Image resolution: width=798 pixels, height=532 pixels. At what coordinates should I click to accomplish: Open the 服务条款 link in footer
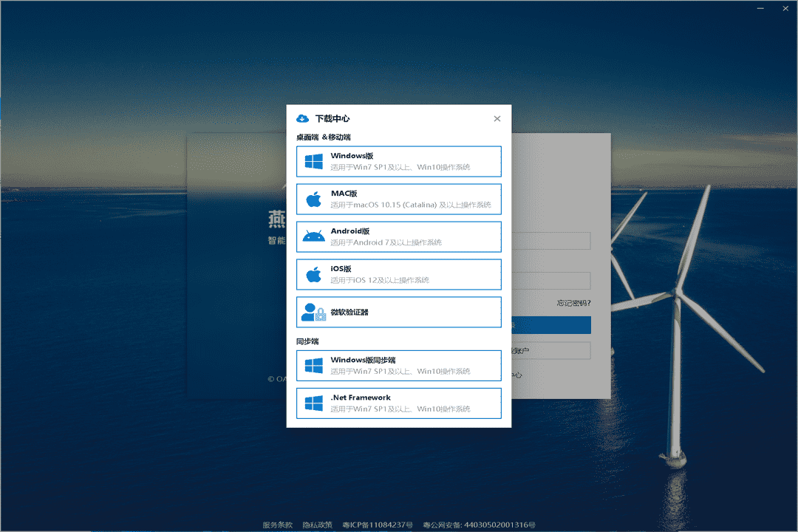(x=278, y=525)
